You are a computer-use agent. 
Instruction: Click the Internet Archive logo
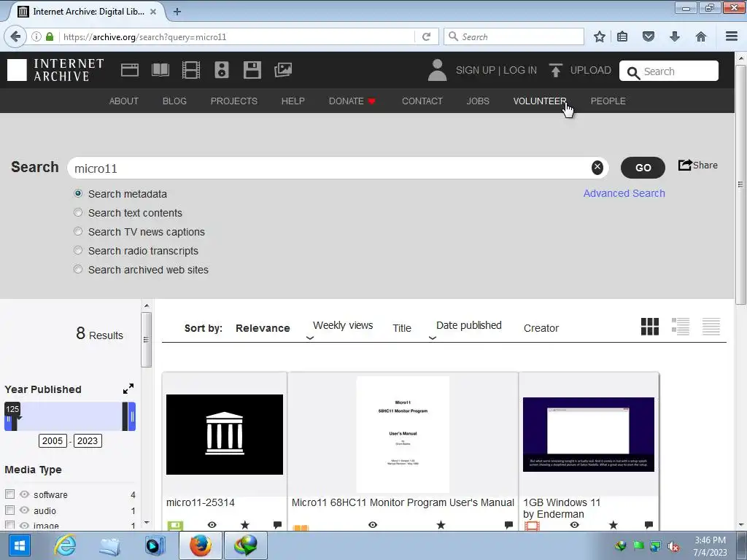(55, 70)
